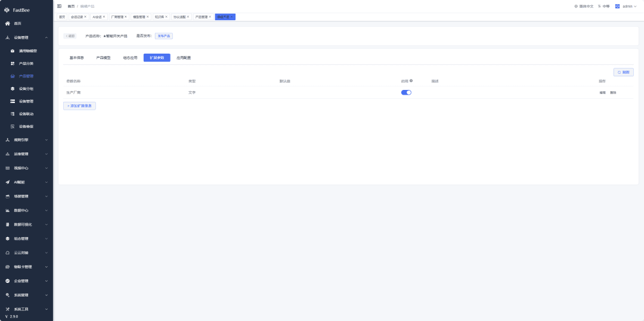Screen dimensions: 644x321
Task: Select the 扩展参数 tab
Action: coord(157,58)
